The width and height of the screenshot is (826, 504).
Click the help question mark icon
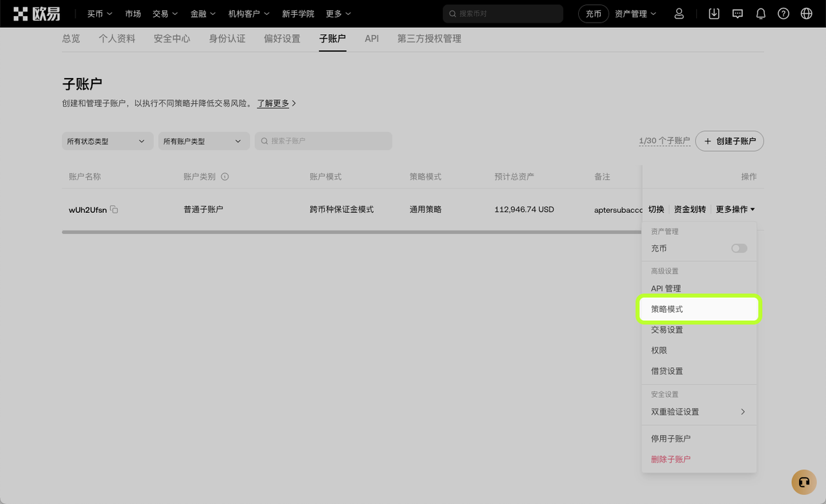(x=783, y=14)
